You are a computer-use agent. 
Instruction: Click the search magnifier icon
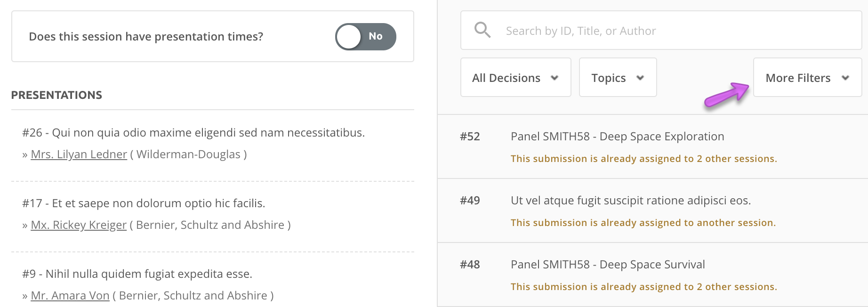[482, 30]
